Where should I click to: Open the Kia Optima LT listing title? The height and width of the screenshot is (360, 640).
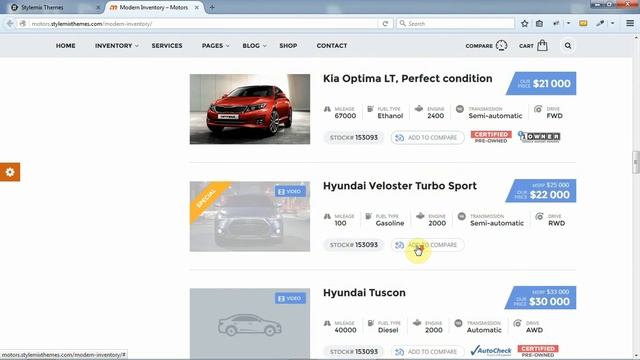(x=407, y=78)
